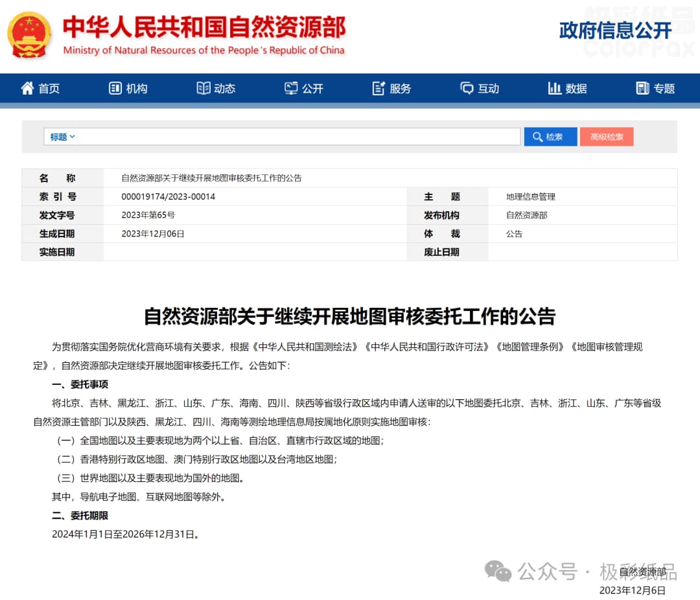This screenshot has height=600, width=700.
Task: Click the 发文字号 field label
Action: (x=57, y=215)
